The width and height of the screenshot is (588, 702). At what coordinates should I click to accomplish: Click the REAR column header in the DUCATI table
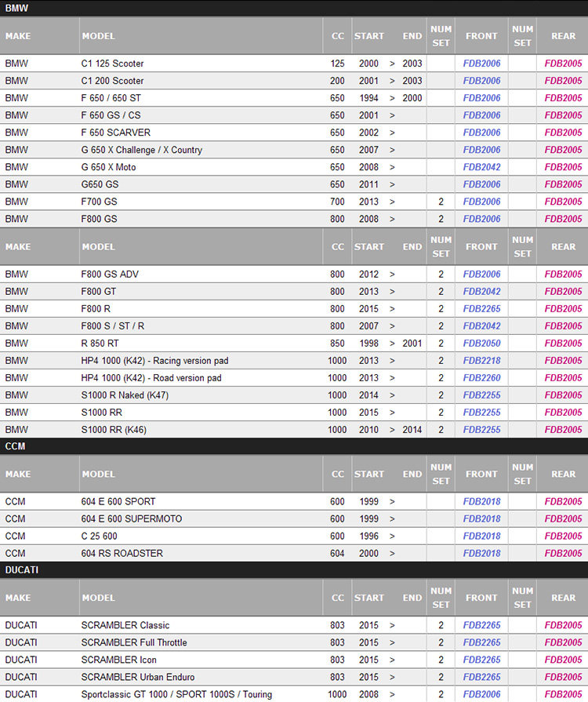[563, 598]
